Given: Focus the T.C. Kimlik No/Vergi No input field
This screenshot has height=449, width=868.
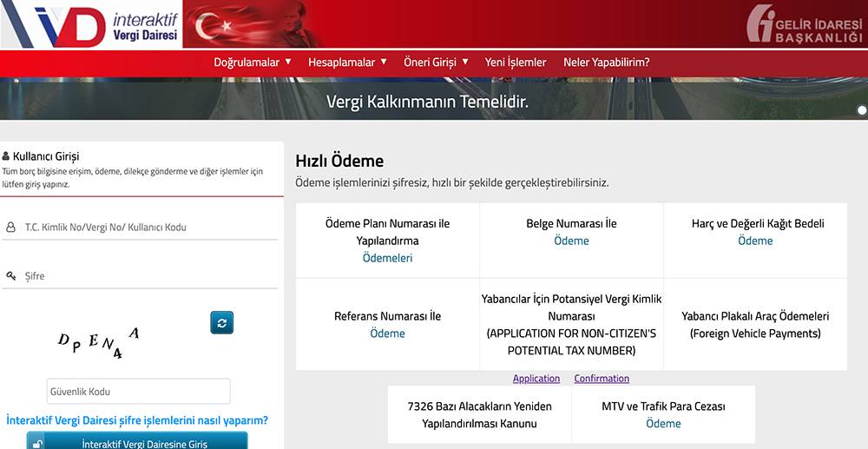Looking at the screenshot, I should (140, 227).
